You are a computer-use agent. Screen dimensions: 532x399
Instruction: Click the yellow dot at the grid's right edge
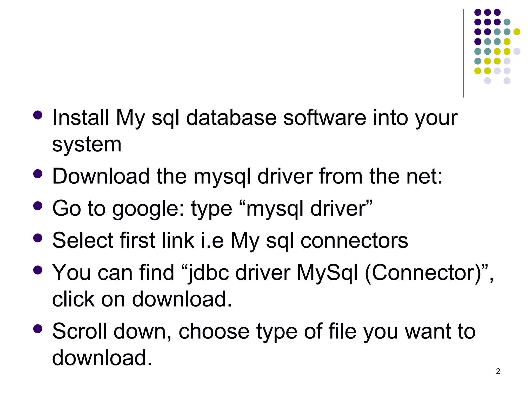[517, 32]
